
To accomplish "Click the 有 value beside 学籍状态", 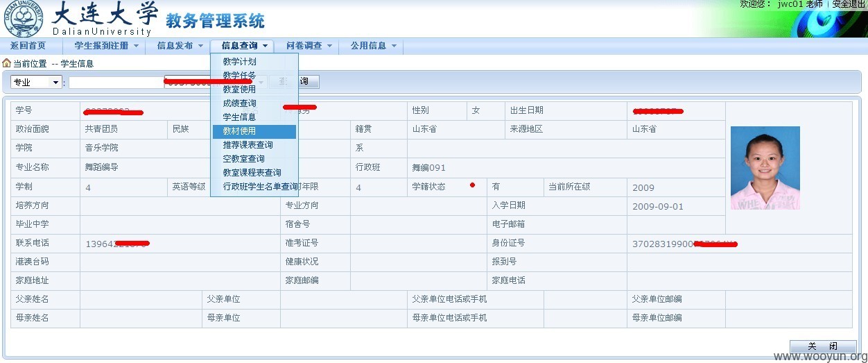I will 496,187.
